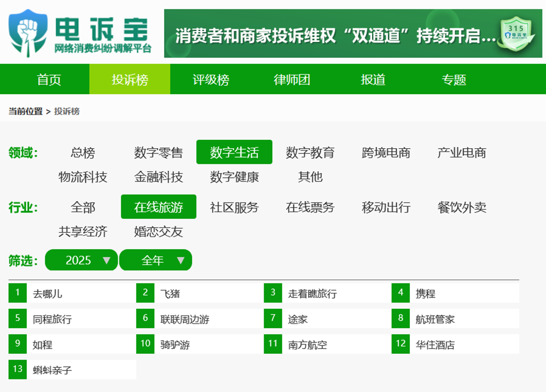546x392 pixels.
Task: Open the 全年 time period dropdown
Action: [156, 260]
